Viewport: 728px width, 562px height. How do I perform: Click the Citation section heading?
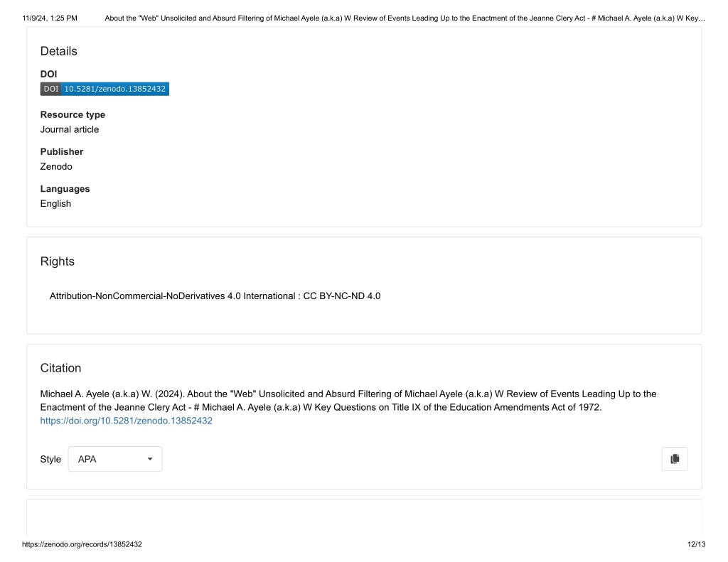[x=61, y=368]
